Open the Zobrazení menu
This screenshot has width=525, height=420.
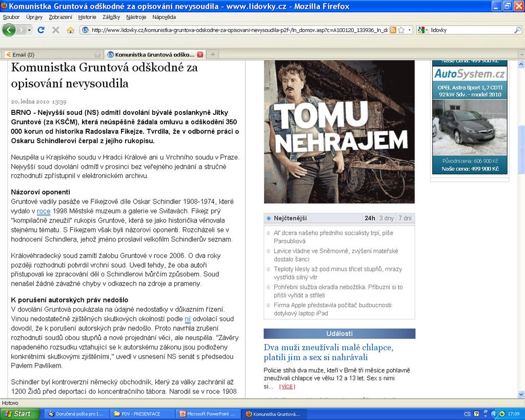[60, 17]
